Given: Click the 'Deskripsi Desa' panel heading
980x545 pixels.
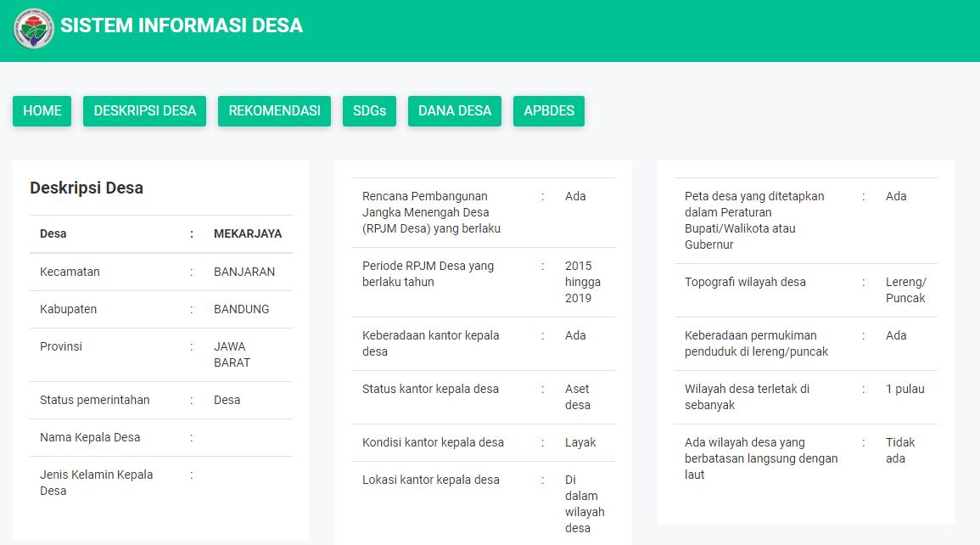Looking at the screenshot, I should click(x=84, y=188).
